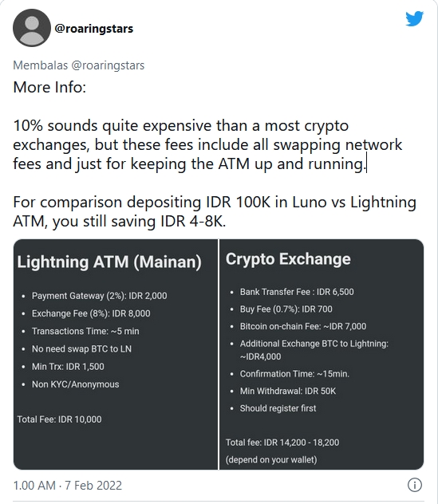This screenshot has height=504, width=438.
Task: Click the "More Info:" tweet text
Action: click(x=49, y=87)
